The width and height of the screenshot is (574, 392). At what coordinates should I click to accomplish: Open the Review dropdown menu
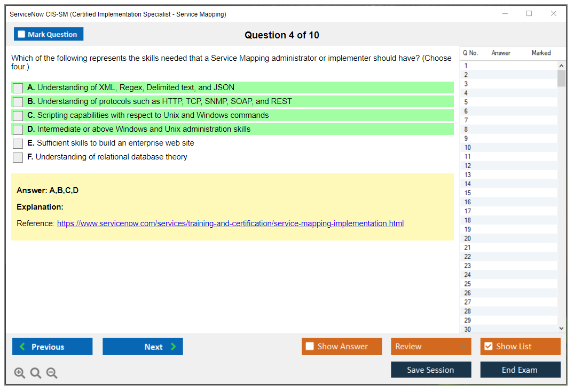(431, 347)
